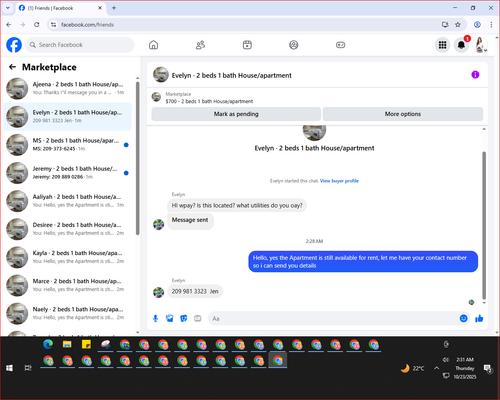Open the MS conversation with unread dot
500x400 pixels.
click(x=68, y=145)
